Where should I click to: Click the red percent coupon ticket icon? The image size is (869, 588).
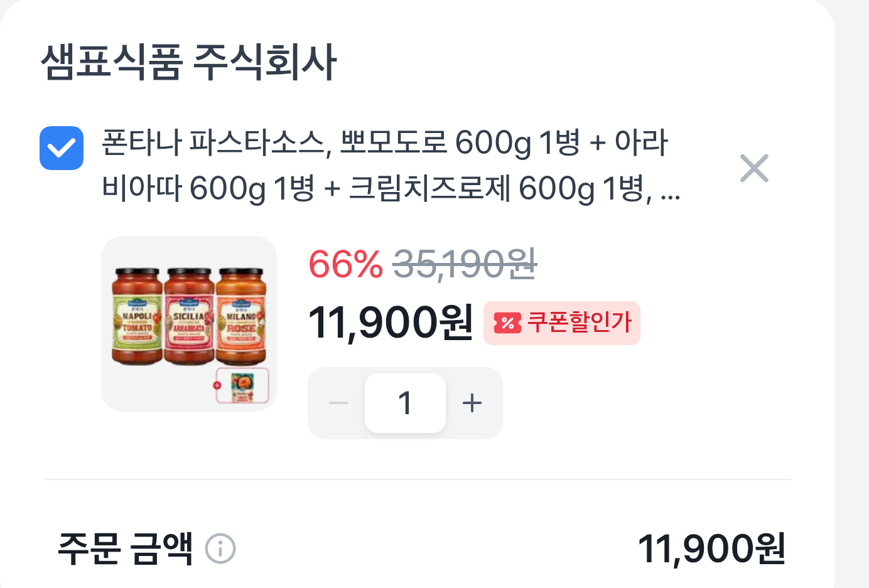click(x=507, y=323)
